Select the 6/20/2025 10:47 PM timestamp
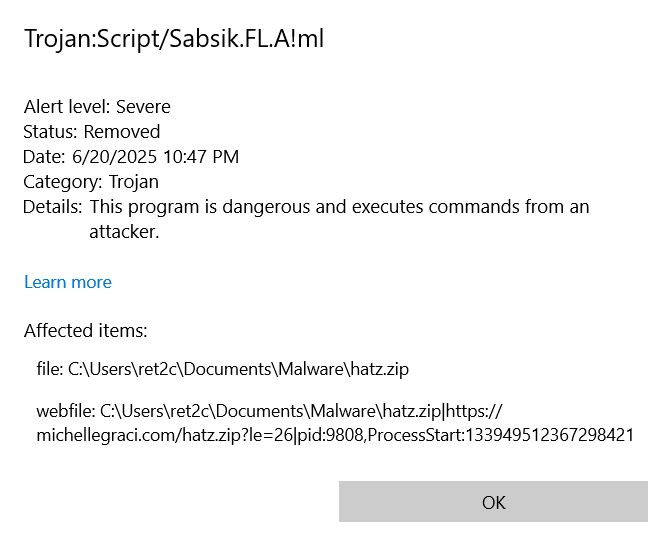 click(x=156, y=157)
